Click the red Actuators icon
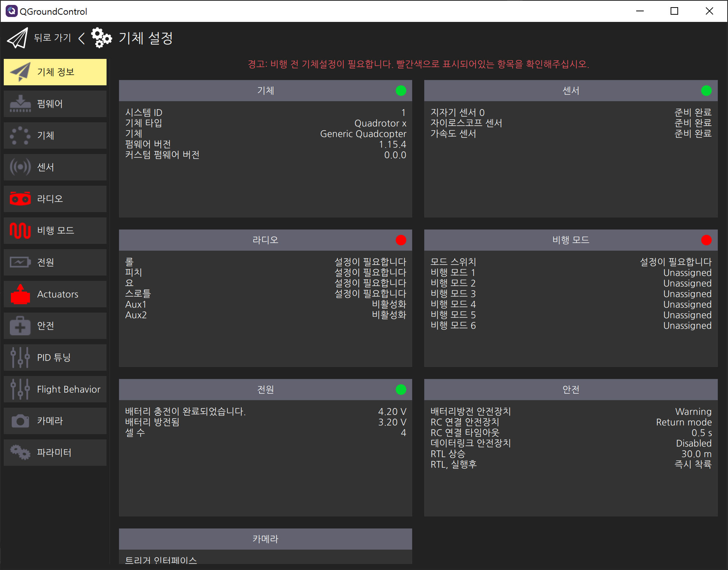Screen dimensions: 728x570 [x=20, y=294]
